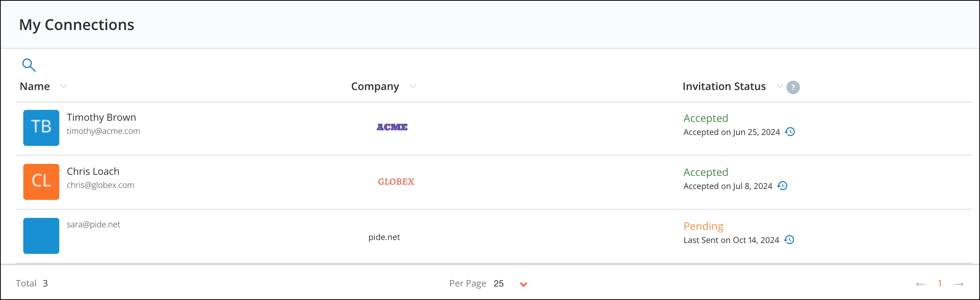The image size is (980, 300).
Task: Open the Per Page dropdown
Action: (x=523, y=284)
